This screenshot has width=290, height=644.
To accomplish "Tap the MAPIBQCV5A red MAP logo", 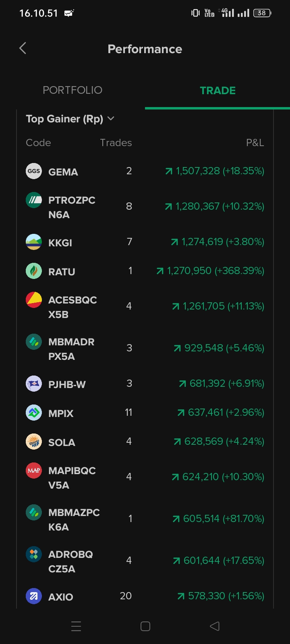I will [34, 471].
